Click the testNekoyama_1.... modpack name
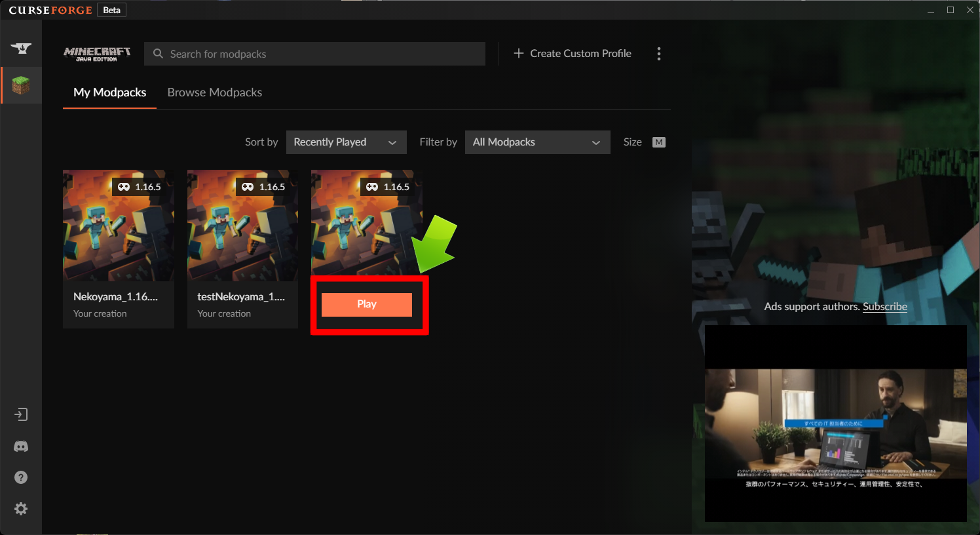Viewport: 980px width, 535px height. [x=241, y=296]
